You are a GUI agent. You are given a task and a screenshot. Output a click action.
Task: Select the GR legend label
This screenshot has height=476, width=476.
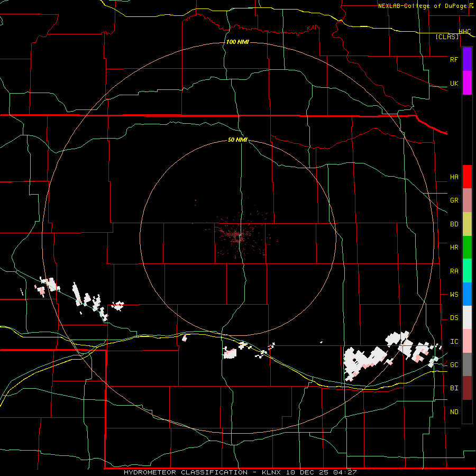(x=454, y=200)
